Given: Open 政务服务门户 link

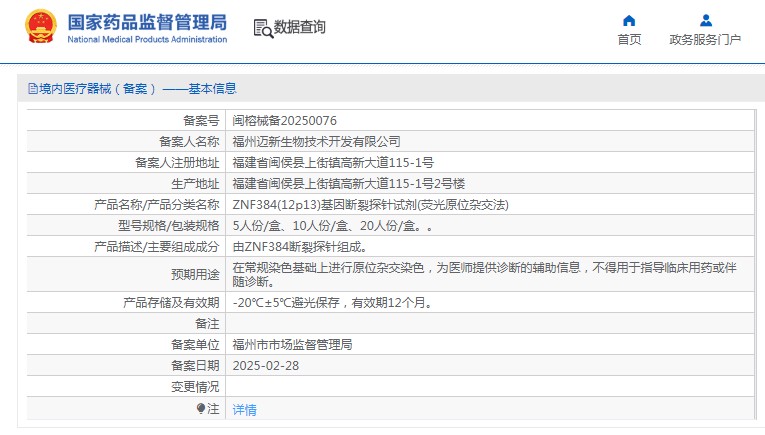Looking at the screenshot, I should 705,40.
